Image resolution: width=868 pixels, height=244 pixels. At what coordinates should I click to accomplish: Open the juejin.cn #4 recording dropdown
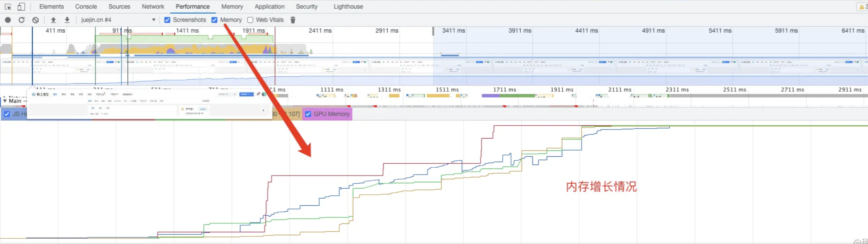tap(153, 20)
